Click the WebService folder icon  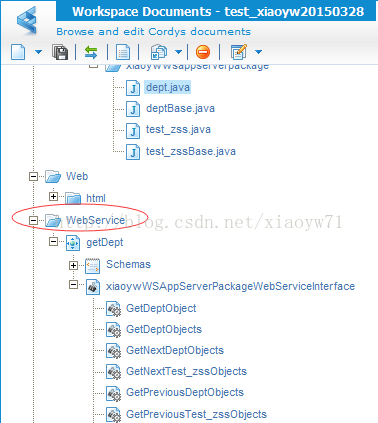point(53,221)
